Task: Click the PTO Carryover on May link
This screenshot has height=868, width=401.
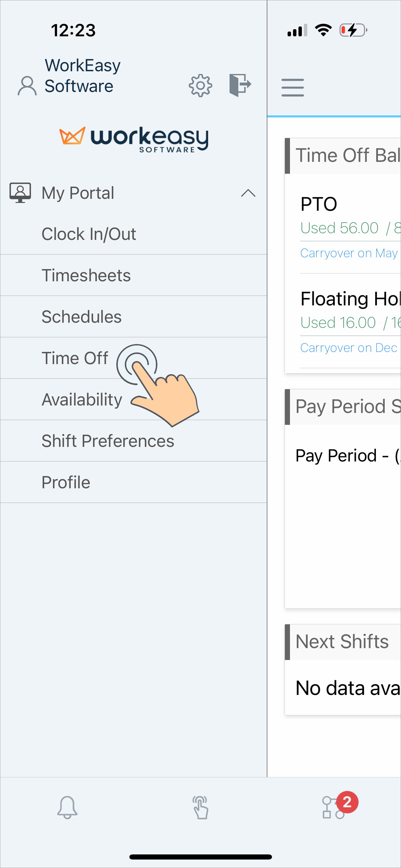Action: point(350,253)
